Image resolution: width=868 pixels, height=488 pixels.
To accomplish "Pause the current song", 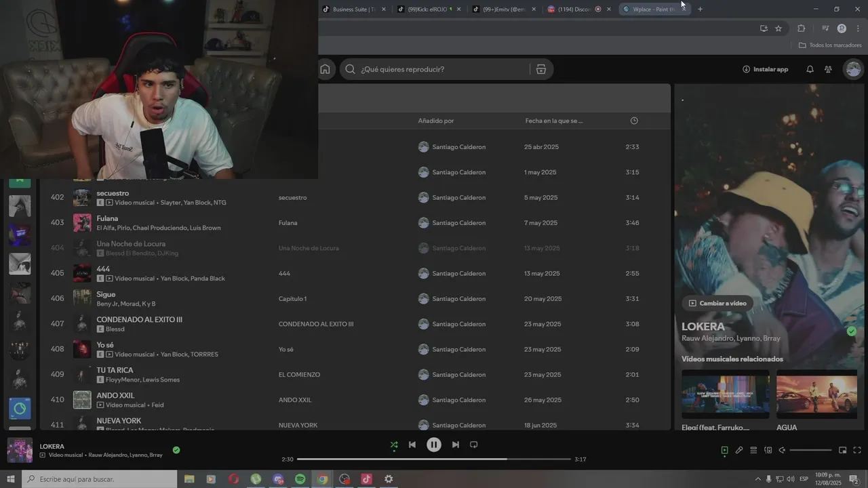I will tap(434, 445).
